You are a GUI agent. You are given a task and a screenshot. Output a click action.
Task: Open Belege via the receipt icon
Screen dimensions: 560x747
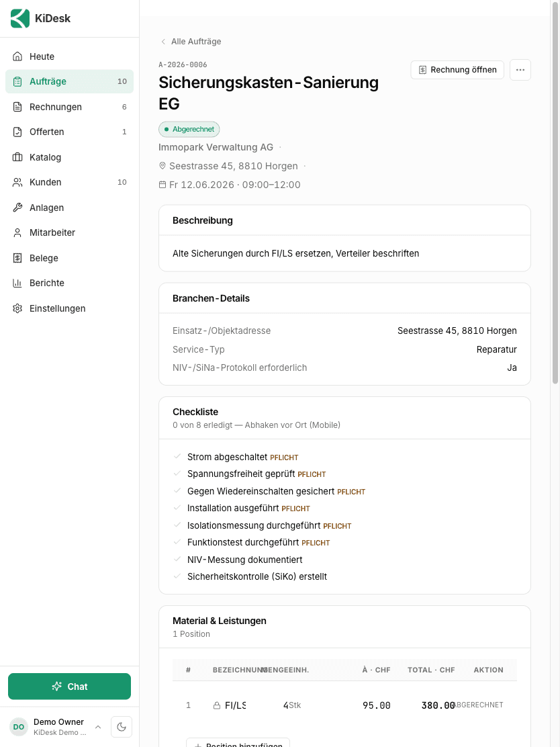click(x=17, y=258)
